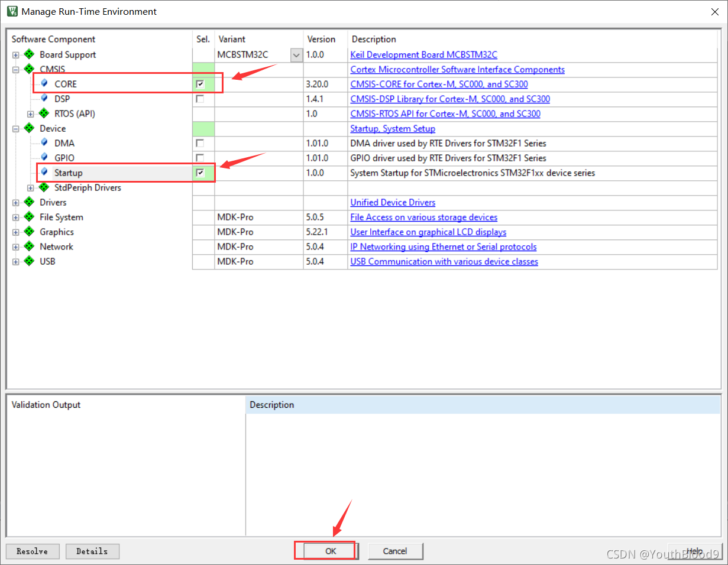The image size is (728, 565).
Task: Click the Device green diamond icon
Action: point(29,128)
